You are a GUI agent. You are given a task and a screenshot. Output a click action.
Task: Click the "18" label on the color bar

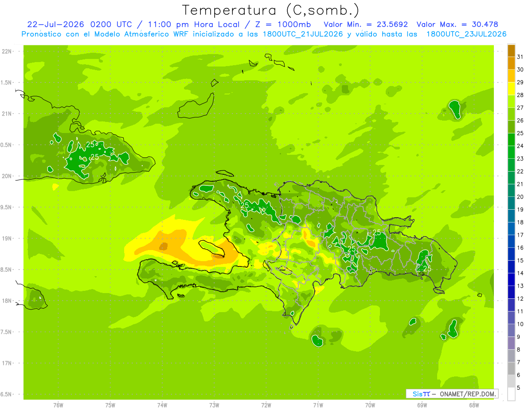coord(520,222)
